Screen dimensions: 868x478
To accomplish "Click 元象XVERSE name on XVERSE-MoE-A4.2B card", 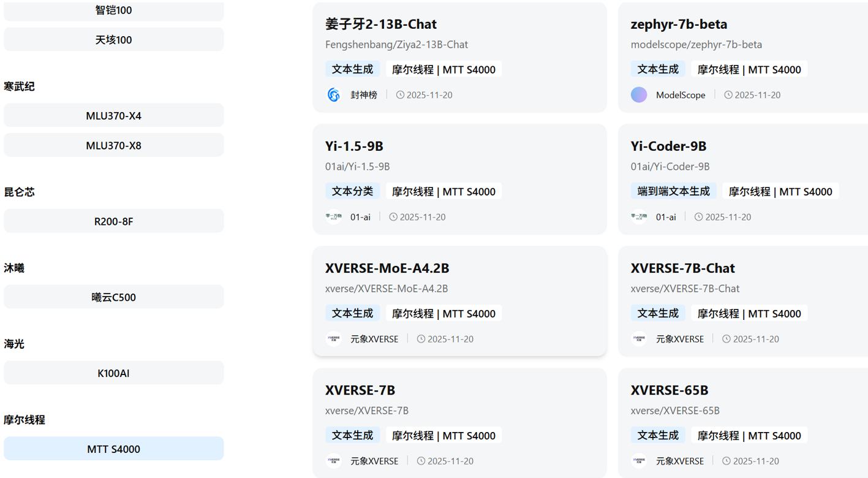I will [374, 339].
